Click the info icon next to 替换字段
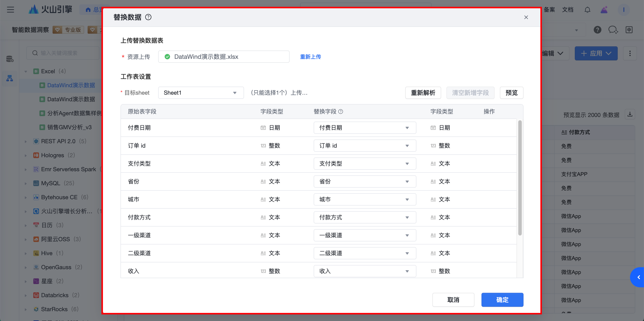Image resolution: width=644 pixels, height=321 pixels. (340, 112)
